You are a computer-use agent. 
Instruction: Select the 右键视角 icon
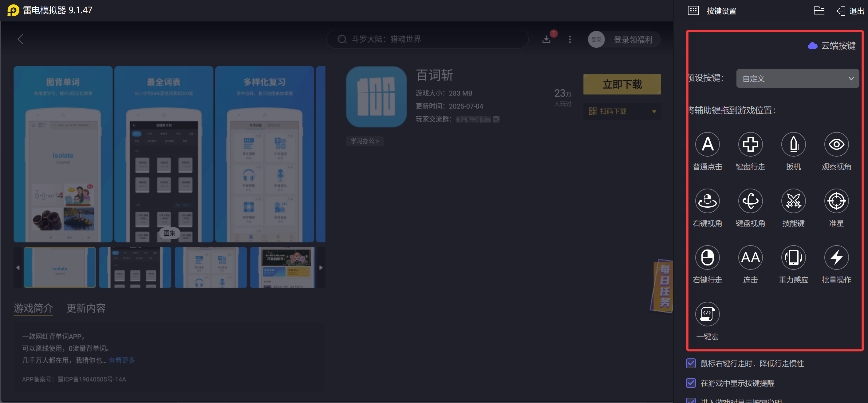point(707,201)
